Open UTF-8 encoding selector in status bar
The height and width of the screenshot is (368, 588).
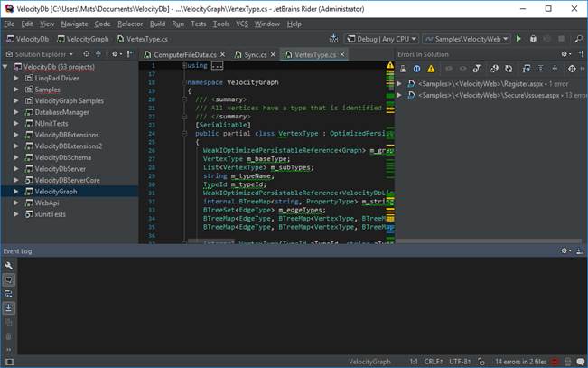[x=460, y=362]
